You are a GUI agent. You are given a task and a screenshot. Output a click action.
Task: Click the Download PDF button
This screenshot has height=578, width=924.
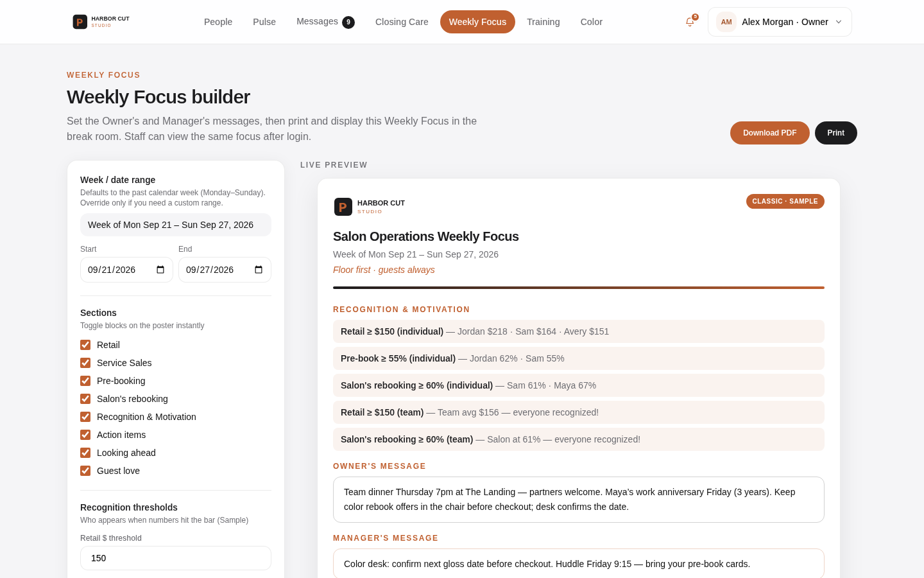tap(770, 133)
